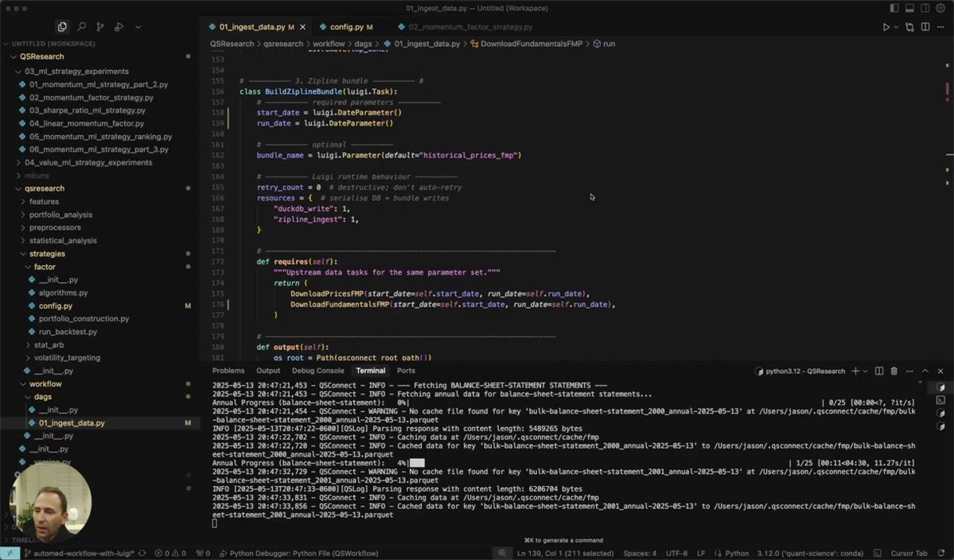Open the Search view icon

click(x=81, y=27)
